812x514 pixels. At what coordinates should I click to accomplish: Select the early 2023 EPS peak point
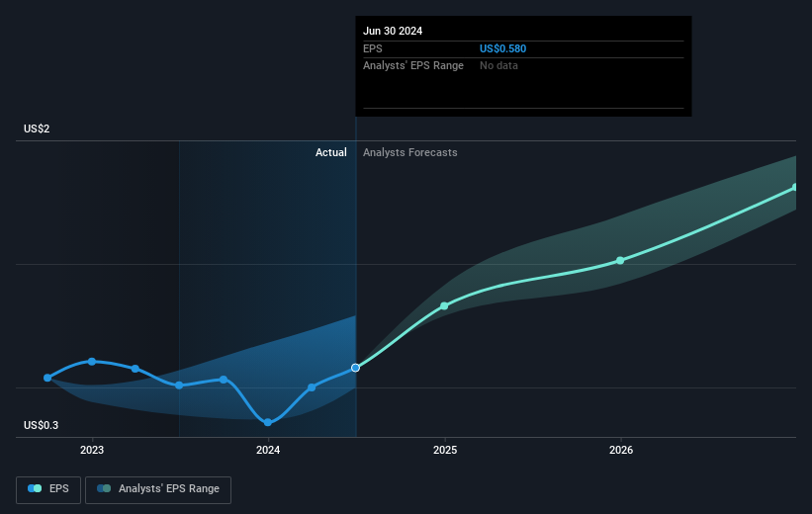tap(92, 362)
